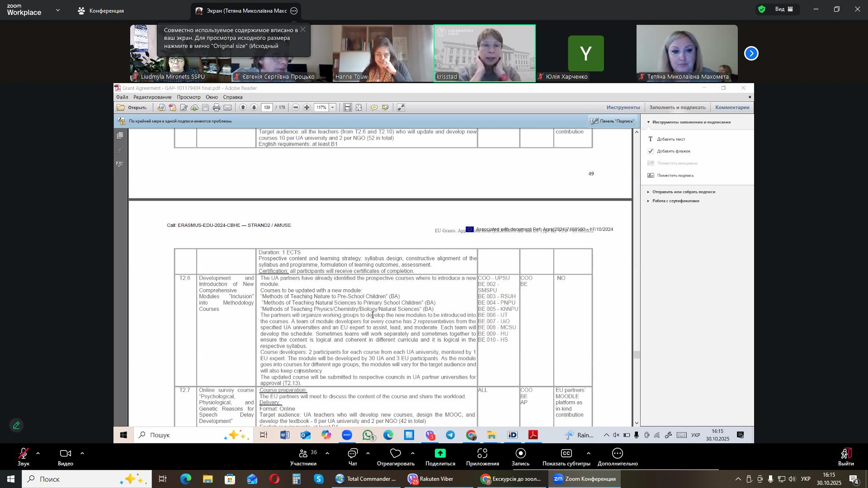Start recording with the Запись button
This screenshot has height=488, width=868.
point(520,456)
